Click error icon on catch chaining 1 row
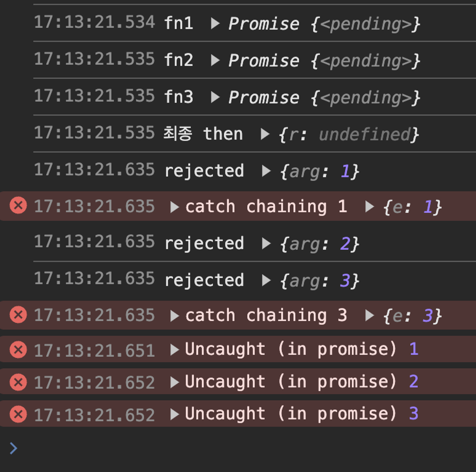The width and height of the screenshot is (476, 472). tap(18, 205)
